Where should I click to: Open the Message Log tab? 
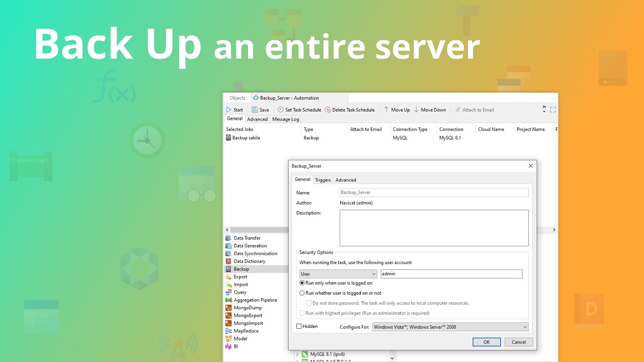coord(285,119)
